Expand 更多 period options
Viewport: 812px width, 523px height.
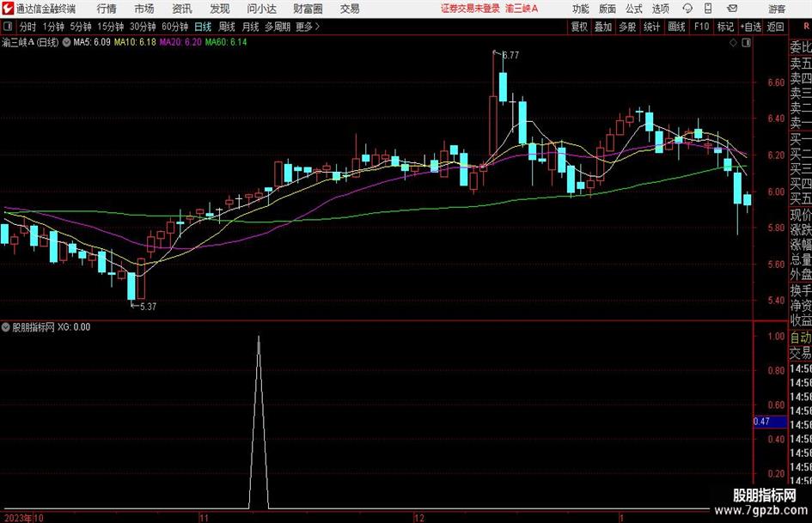308,27
